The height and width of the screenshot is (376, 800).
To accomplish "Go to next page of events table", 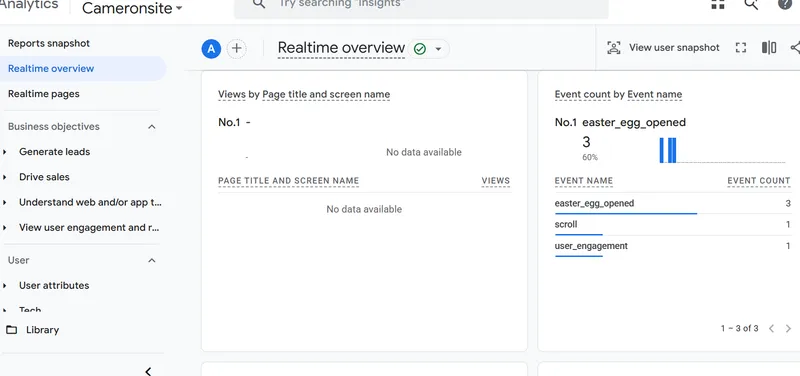I will click(788, 329).
